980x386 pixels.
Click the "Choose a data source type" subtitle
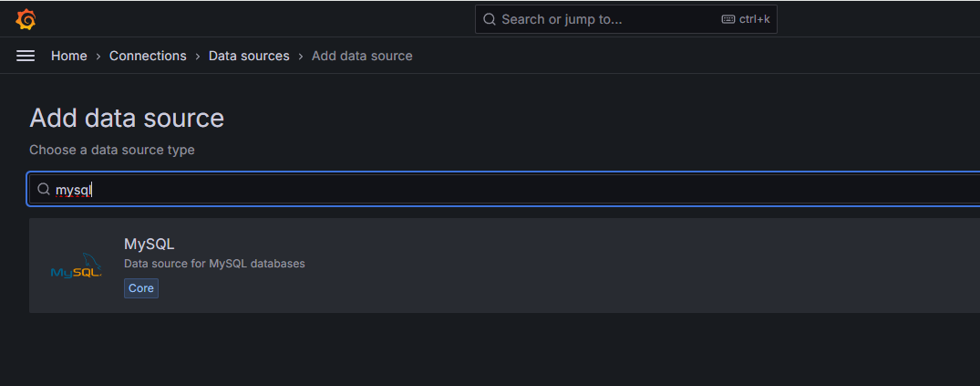pos(112,150)
